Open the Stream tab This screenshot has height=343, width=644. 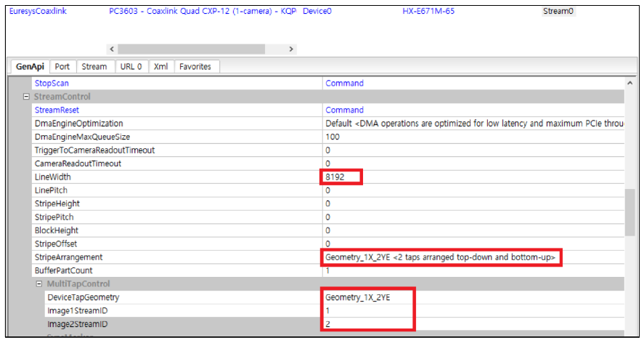tap(94, 67)
